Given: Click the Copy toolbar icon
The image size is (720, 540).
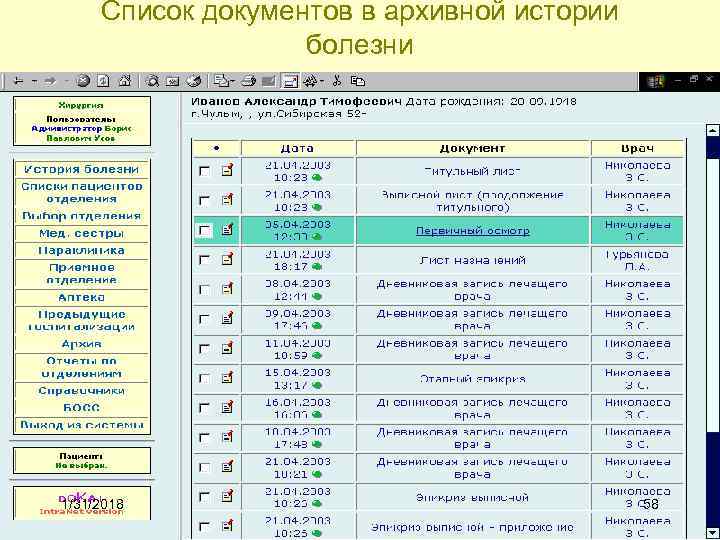Looking at the screenshot, I should [x=358, y=81].
